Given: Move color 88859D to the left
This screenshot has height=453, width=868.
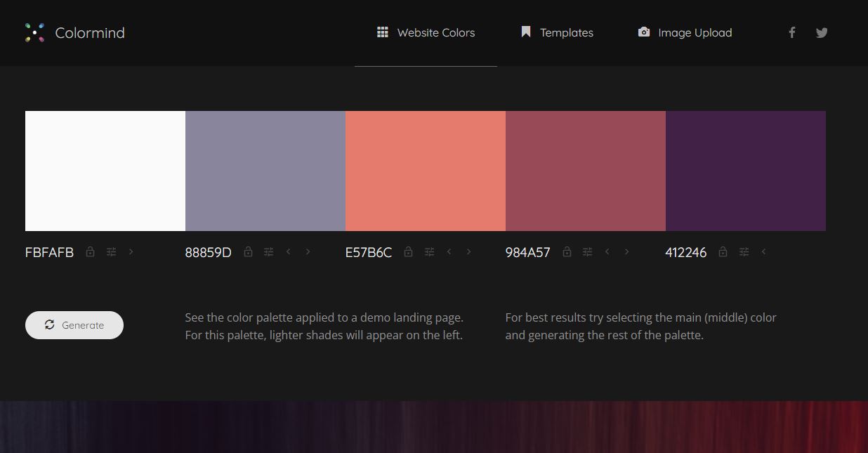Looking at the screenshot, I should tap(288, 252).
